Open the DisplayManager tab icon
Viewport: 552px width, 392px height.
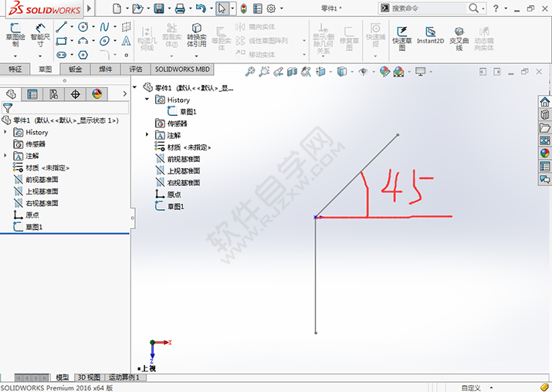tap(97, 94)
